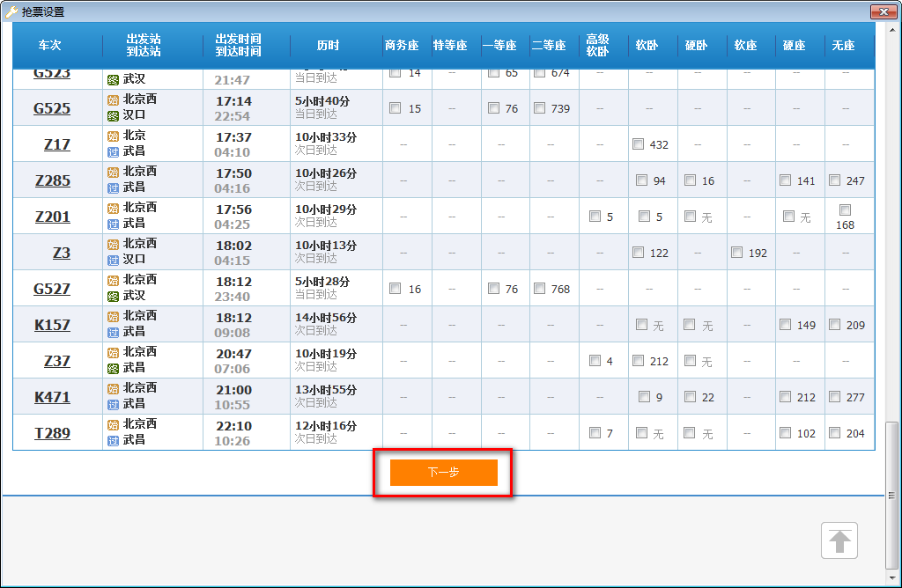
Task: Click the 始 origin icon for Z17 北京
Action: pos(113,136)
